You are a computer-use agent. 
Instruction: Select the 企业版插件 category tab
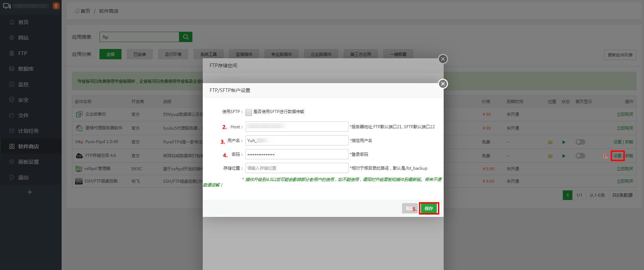pos(321,54)
